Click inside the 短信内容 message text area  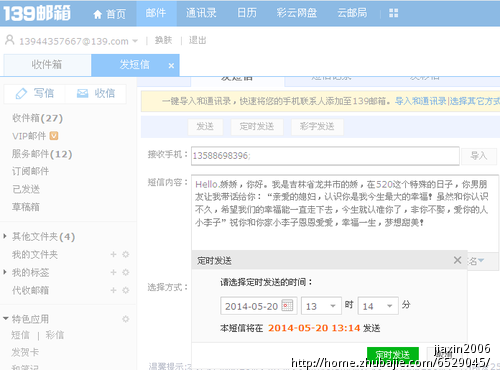click(345, 212)
